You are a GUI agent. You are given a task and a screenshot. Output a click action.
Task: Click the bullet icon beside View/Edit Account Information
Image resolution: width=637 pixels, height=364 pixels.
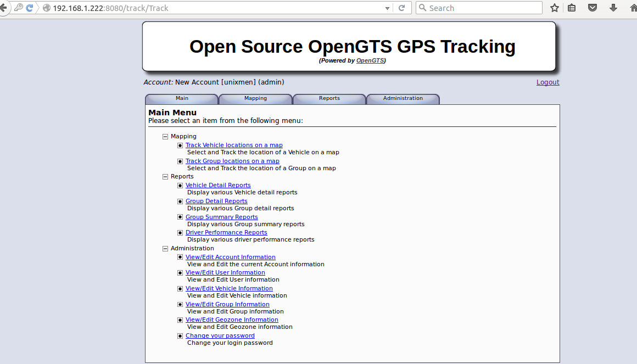click(x=180, y=257)
